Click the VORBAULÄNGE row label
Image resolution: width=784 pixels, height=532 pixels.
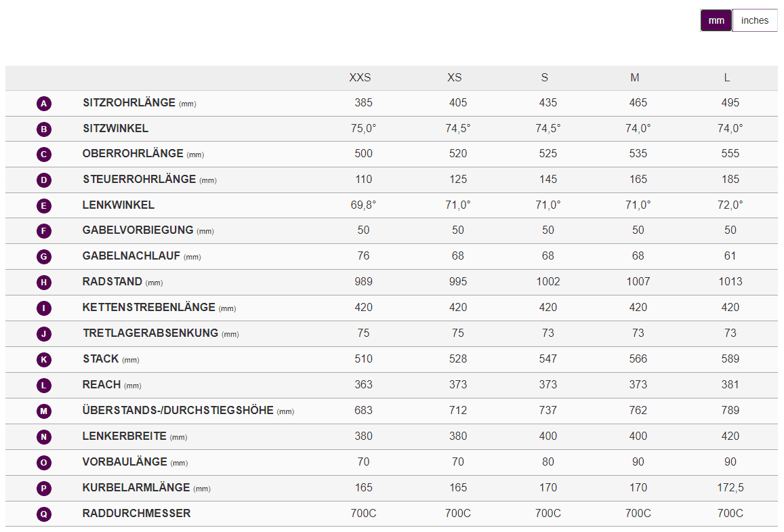point(125,462)
